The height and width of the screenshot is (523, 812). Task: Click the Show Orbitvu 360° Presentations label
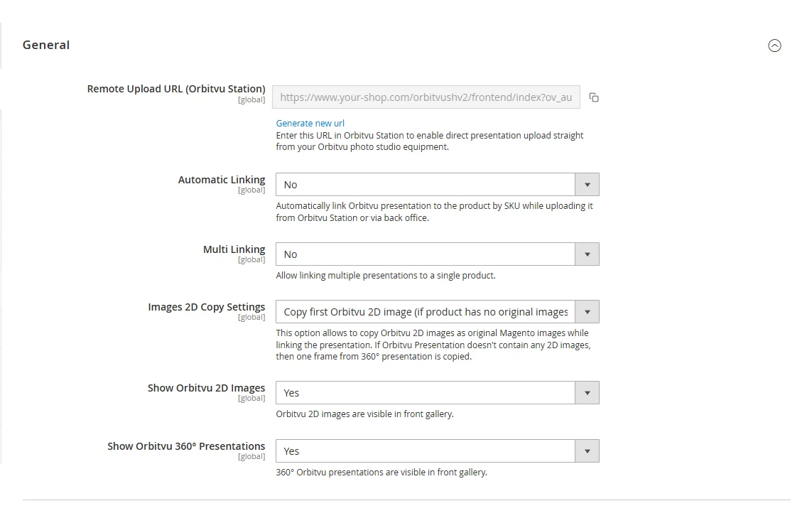(186, 446)
